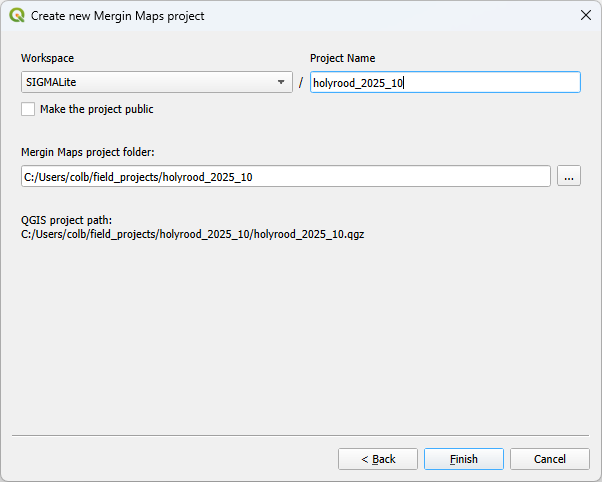The height and width of the screenshot is (482, 602).
Task: Open the Workspace dropdown showing SIGMALite
Action: pyautogui.click(x=157, y=82)
